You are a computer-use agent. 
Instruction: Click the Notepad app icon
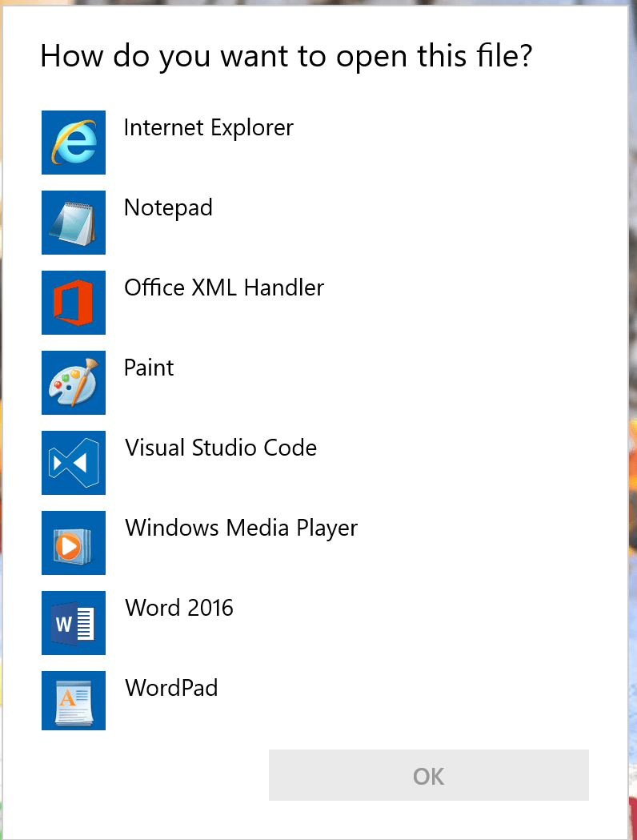(x=74, y=223)
